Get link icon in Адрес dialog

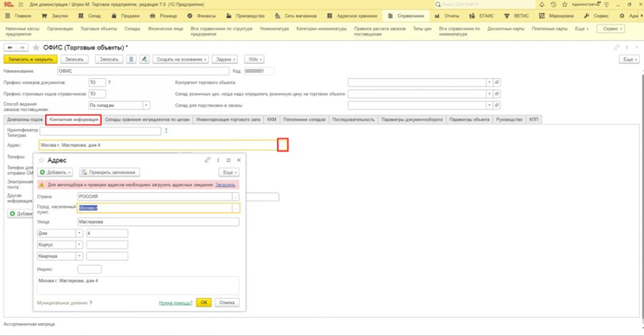(x=208, y=160)
